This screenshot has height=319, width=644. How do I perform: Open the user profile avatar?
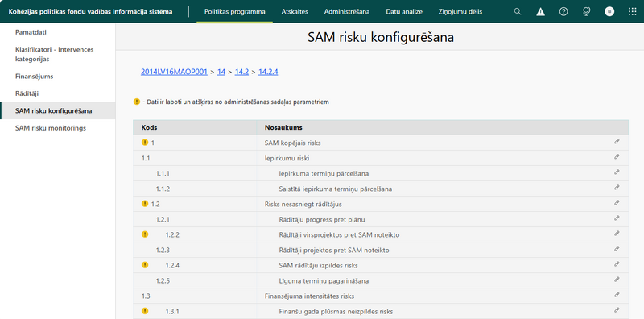pos(609,11)
